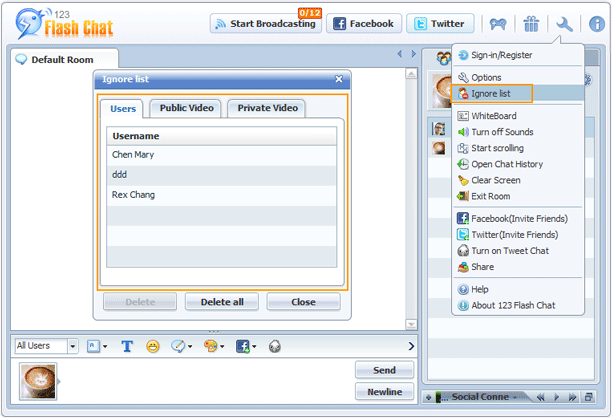Open Options in the menu
612x418 pixels.
518,77
